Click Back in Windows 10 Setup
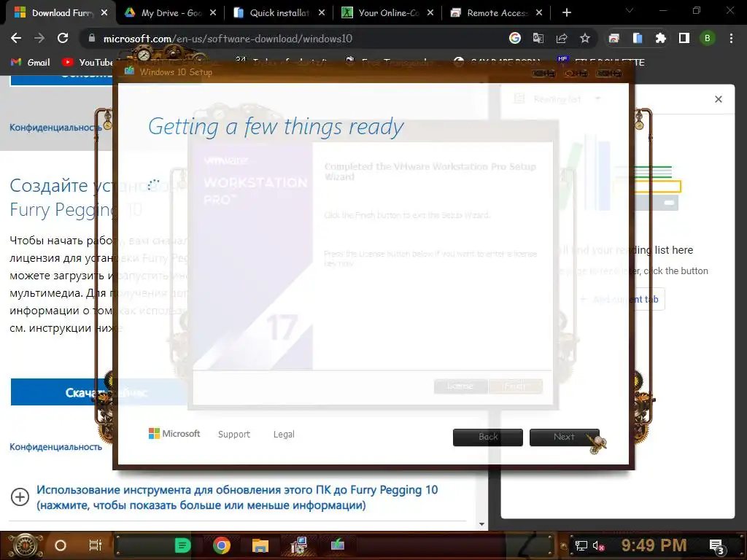 (488, 437)
